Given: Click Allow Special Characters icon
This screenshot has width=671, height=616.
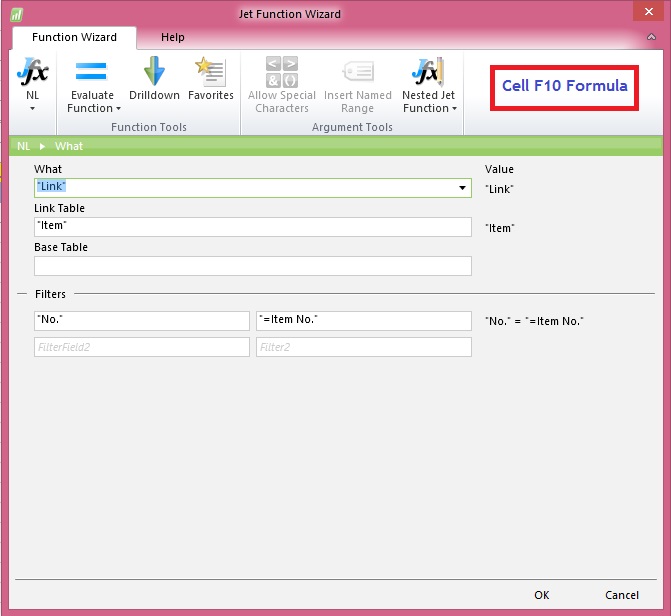Looking at the screenshot, I should point(281,72).
